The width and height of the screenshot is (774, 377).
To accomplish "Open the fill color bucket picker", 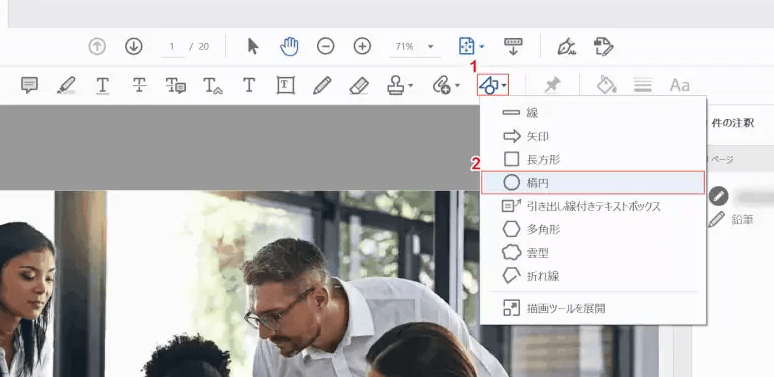I will pos(606,85).
